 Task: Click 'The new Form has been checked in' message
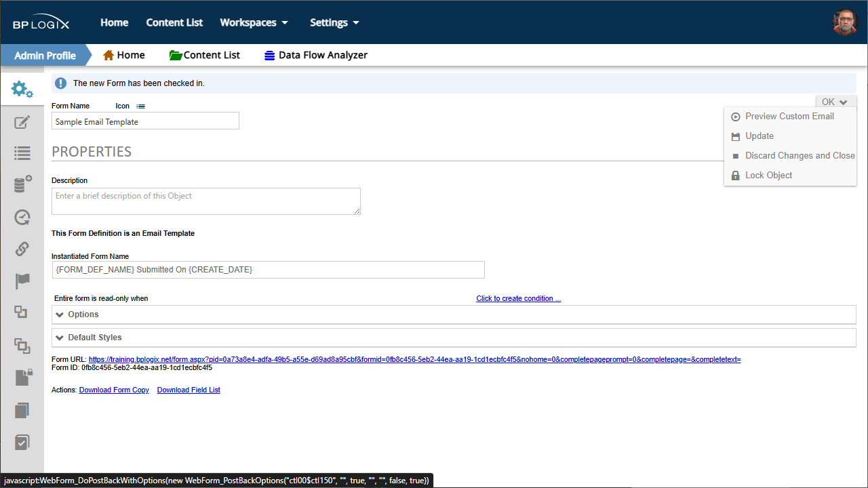pos(138,83)
